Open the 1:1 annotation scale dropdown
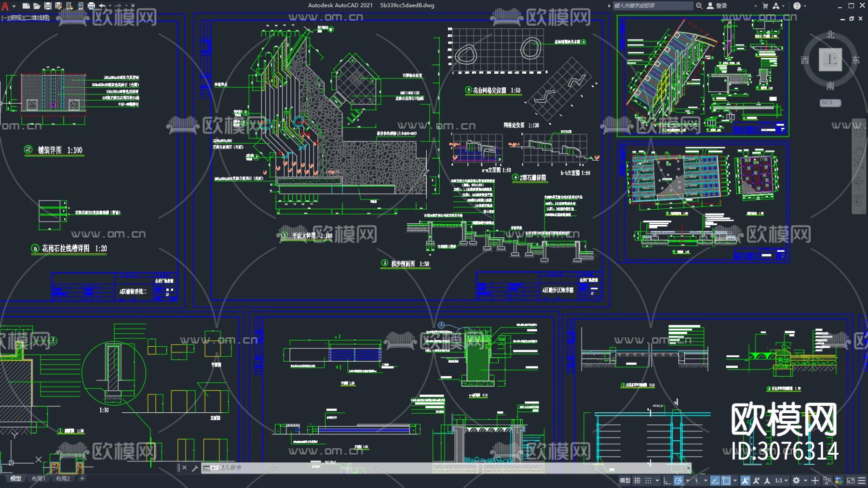The image size is (868, 488). coord(781,480)
